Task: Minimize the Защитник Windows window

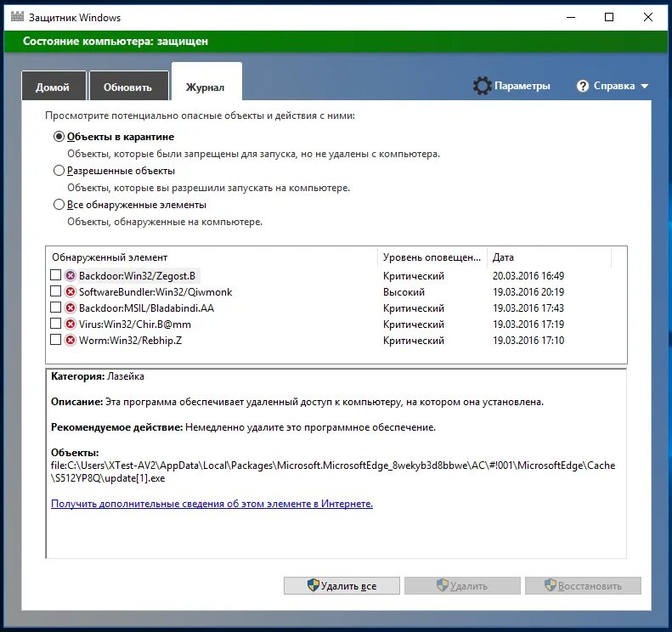Action: pyautogui.click(x=571, y=17)
